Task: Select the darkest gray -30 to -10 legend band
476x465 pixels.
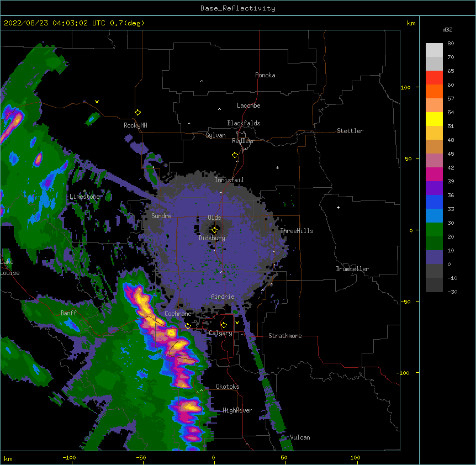Action: pos(434,285)
